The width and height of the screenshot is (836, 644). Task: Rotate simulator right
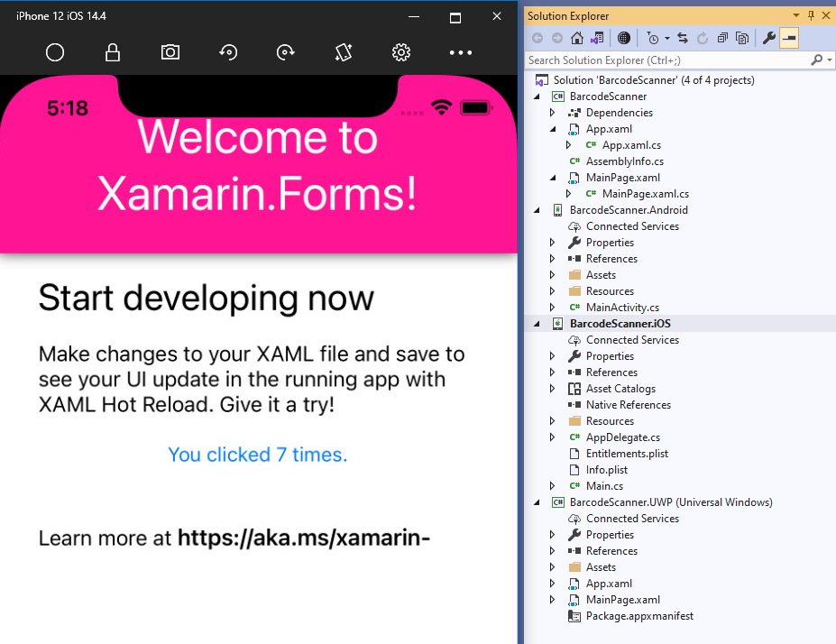pos(286,52)
